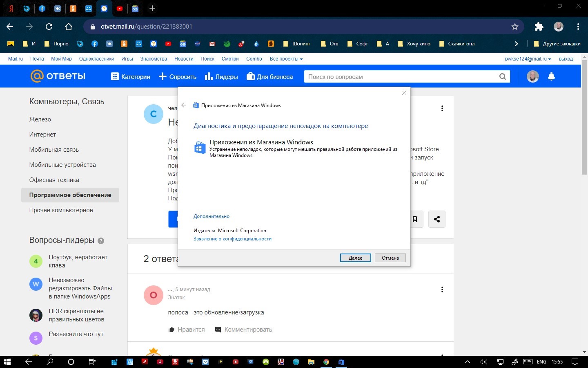This screenshot has height=368, width=588.
Task: Switch to the Yandex browser tab
Action: (11, 8)
